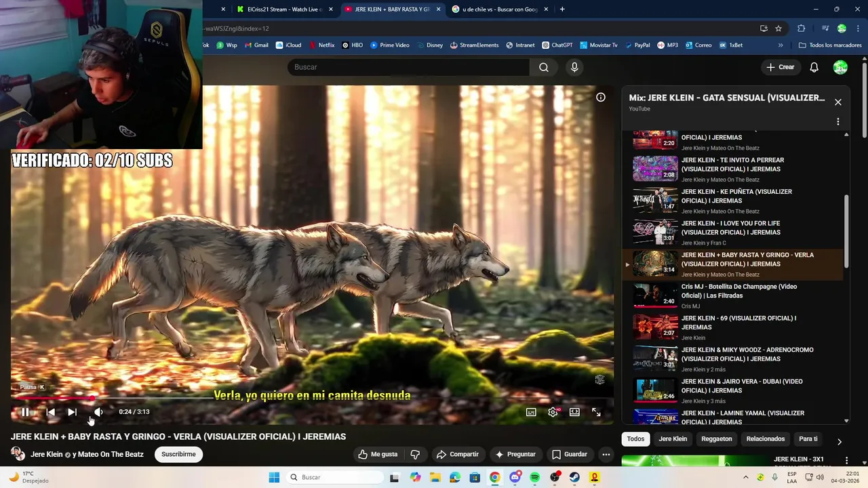Like the video with Me gusta
The image size is (868, 488).
click(x=378, y=454)
